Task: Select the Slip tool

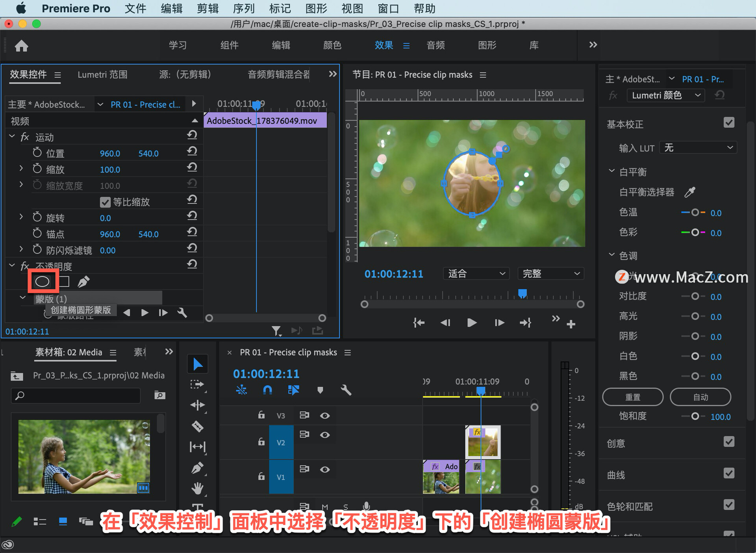Action: click(197, 447)
